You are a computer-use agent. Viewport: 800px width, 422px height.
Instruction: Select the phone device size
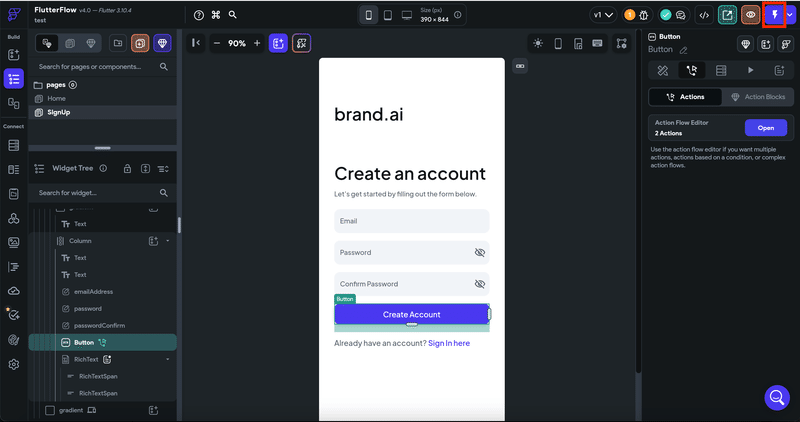(x=369, y=15)
